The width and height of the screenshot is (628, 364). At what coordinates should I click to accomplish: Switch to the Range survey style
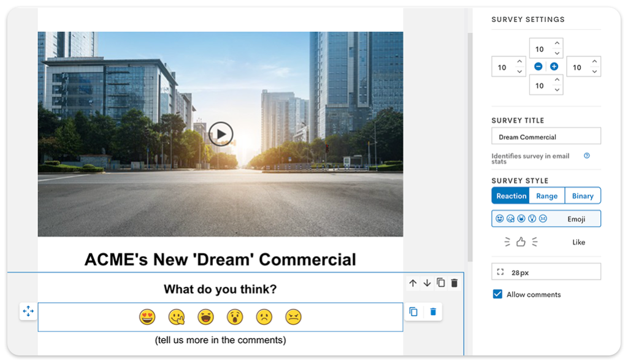(546, 195)
